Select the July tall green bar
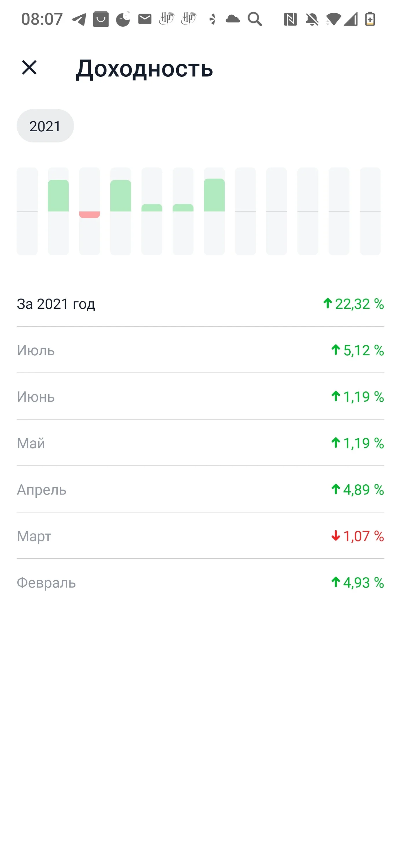Image resolution: width=401 pixels, height=868 pixels. [x=214, y=195]
